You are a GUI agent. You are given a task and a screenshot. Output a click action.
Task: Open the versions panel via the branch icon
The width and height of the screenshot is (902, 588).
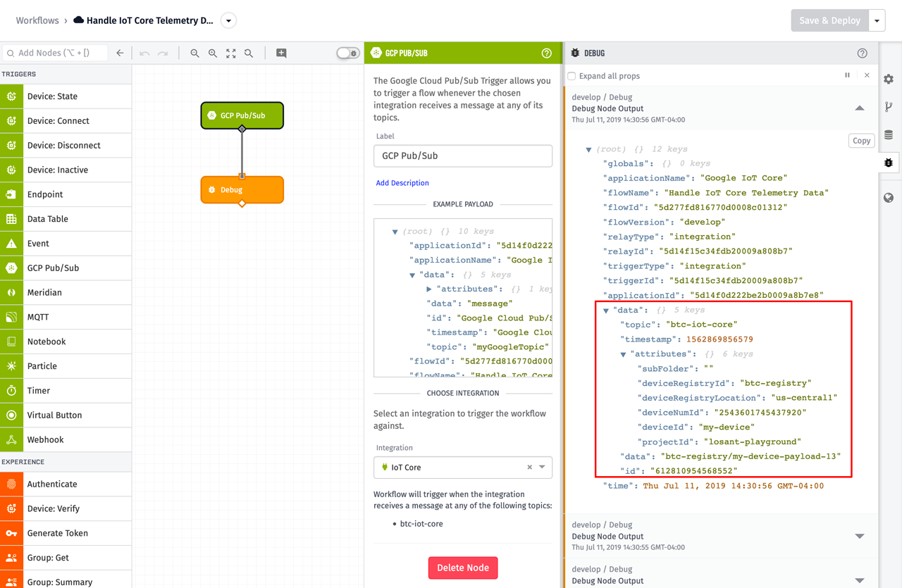pyautogui.click(x=889, y=106)
